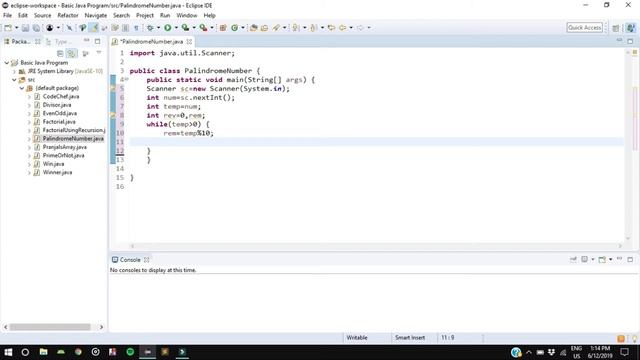Toggle Block Selection mode
Viewport: 640px width, 360px height.
pos(125,28)
